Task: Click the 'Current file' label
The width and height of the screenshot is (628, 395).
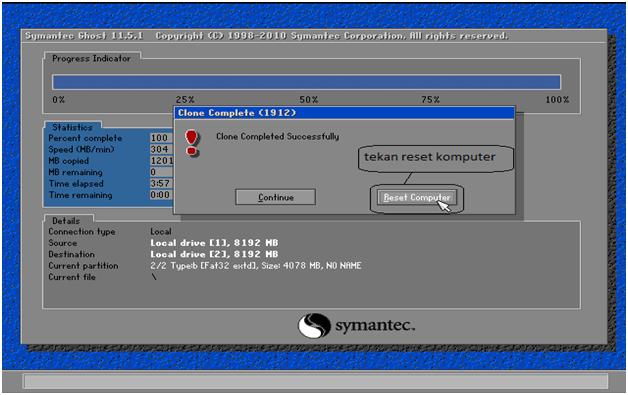Action: (x=72, y=277)
